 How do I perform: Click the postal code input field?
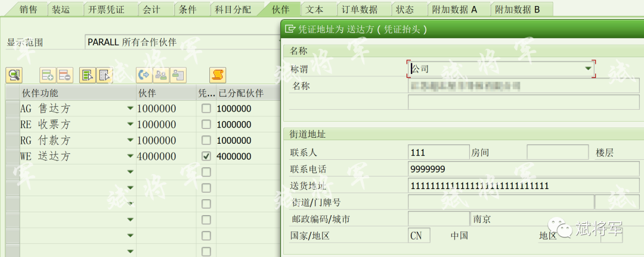(439, 219)
